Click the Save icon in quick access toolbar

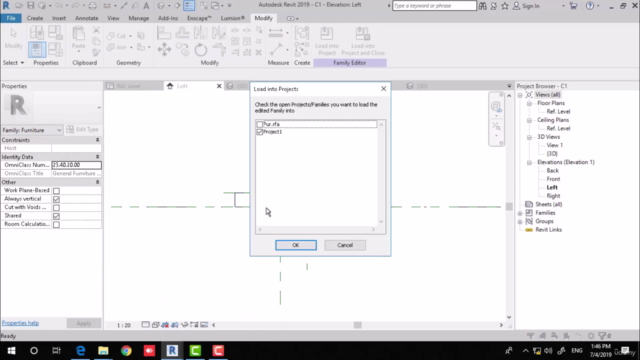[x=31, y=6]
